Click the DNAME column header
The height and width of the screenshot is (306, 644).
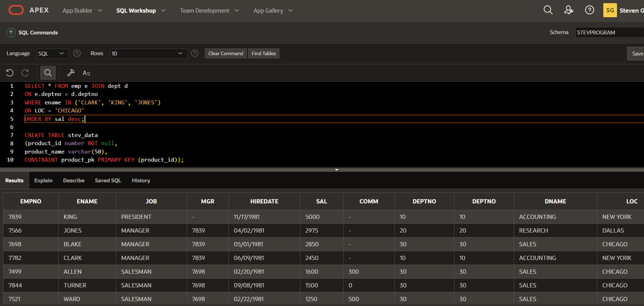click(x=555, y=201)
